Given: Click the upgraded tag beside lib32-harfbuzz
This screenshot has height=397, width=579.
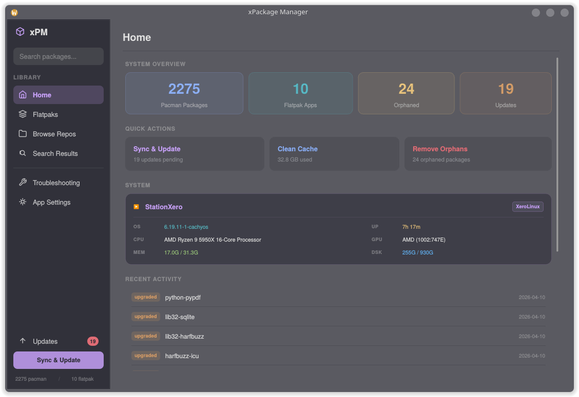Looking at the screenshot, I should coord(145,336).
